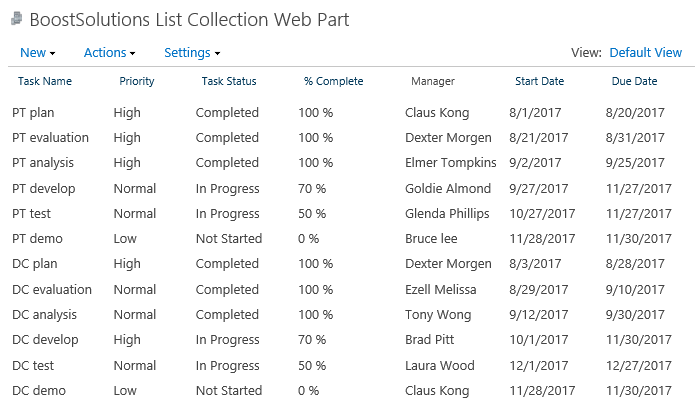Sort by the Task Name column header
Image resolution: width=697 pixels, height=409 pixels.
(x=45, y=81)
